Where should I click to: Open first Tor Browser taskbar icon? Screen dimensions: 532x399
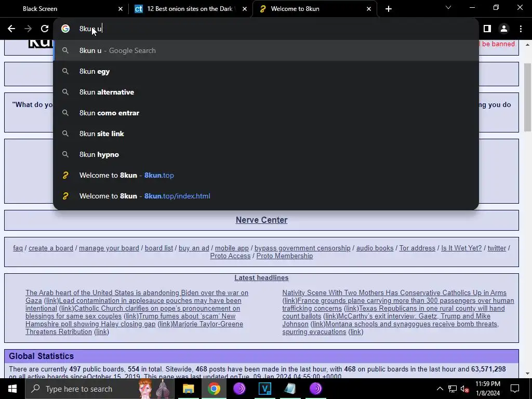tap(239, 389)
